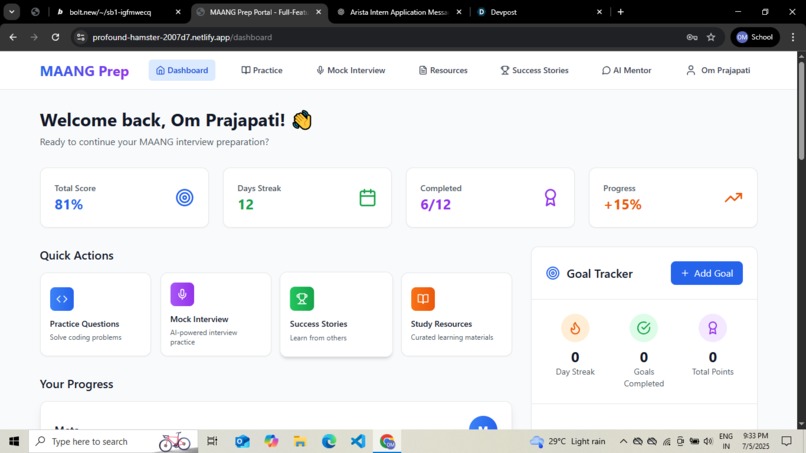
Task: Click the Completed award ribbon icon
Action: point(550,197)
